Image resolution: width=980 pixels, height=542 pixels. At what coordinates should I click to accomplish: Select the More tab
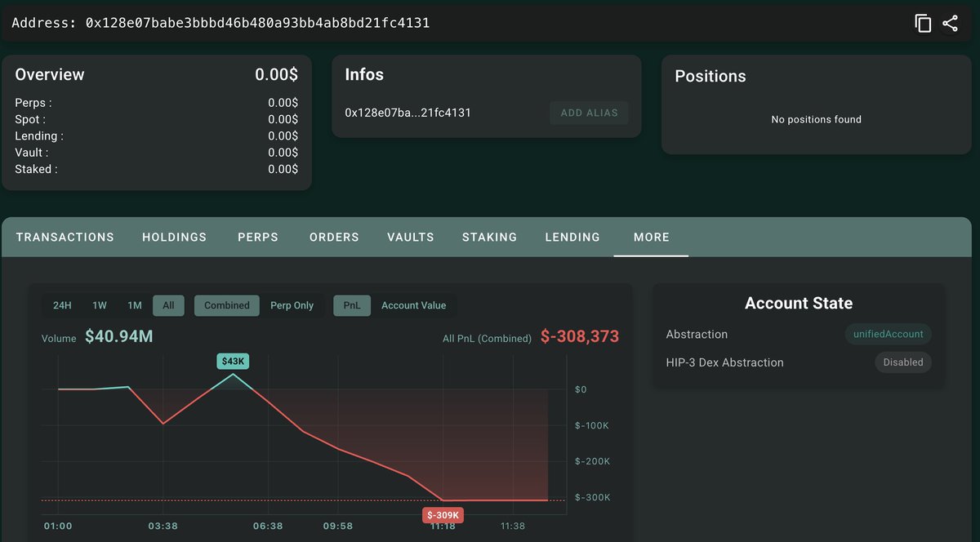pos(652,237)
